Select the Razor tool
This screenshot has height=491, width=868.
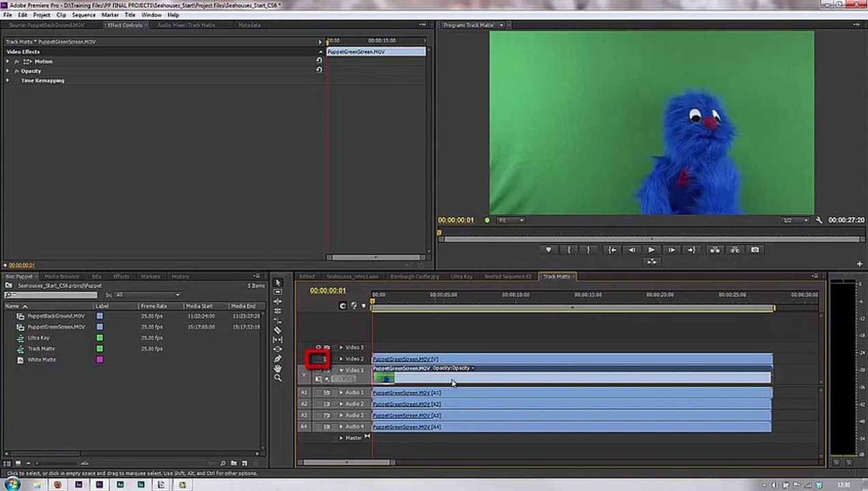point(278,330)
